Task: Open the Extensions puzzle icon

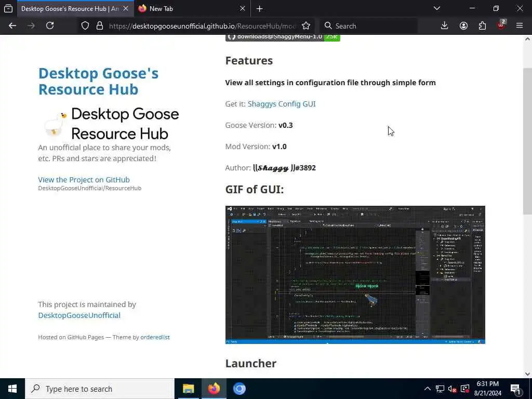Action: [482, 26]
